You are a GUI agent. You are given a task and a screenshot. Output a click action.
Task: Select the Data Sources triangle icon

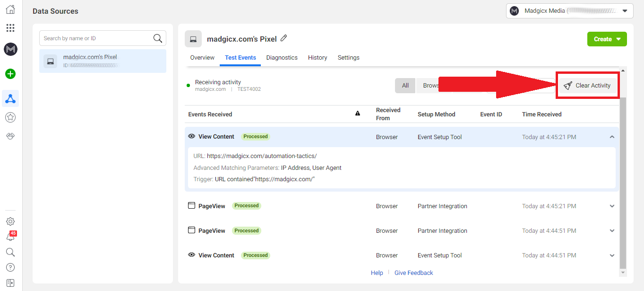coord(10,98)
